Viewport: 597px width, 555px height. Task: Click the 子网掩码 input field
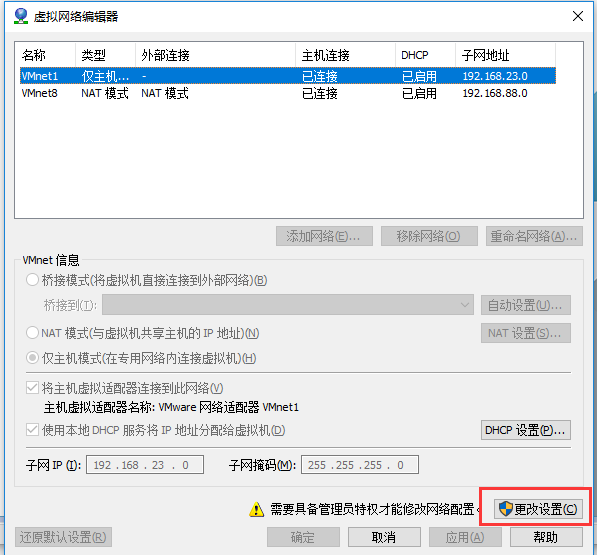[360, 465]
